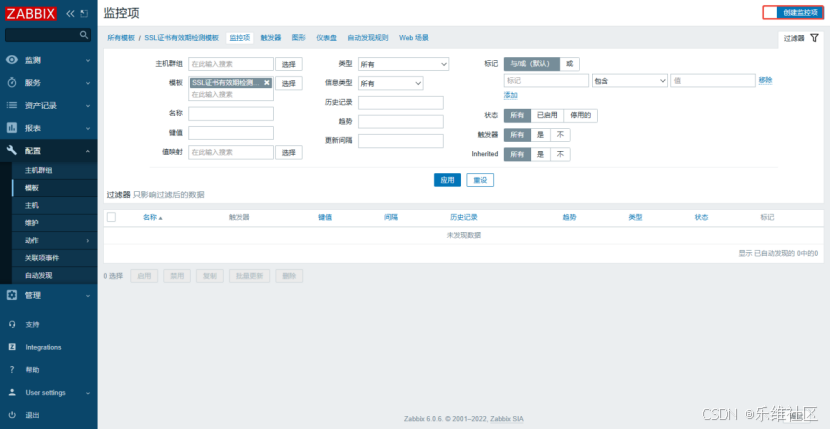
Task: Set Inherited filter to 不
Action: [x=561, y=154]
